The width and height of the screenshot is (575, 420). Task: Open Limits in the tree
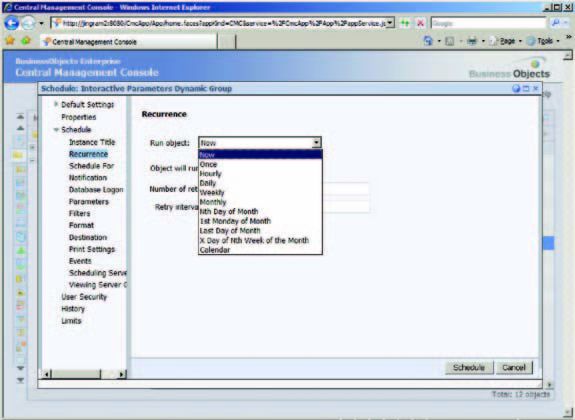(x=71, y=321)
